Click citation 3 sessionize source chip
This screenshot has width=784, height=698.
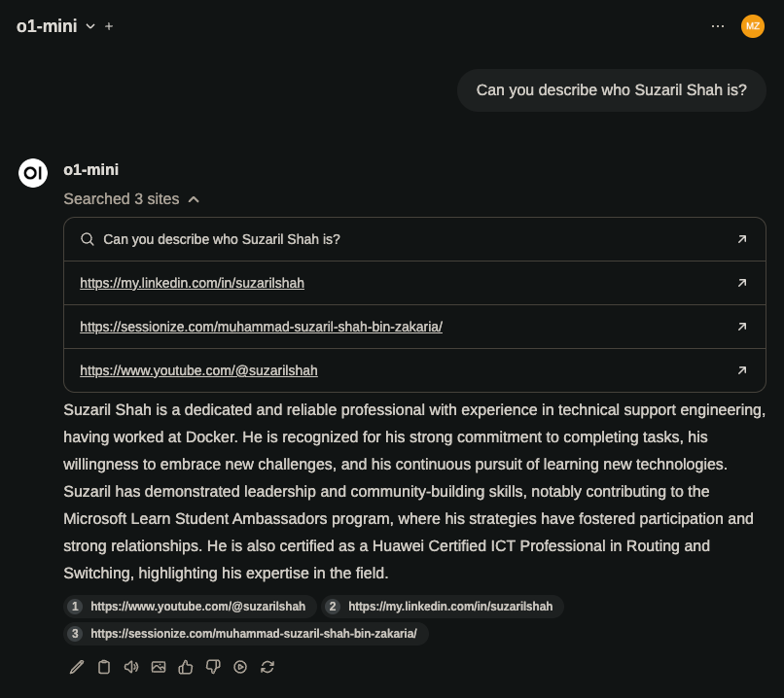coord(246,634)
